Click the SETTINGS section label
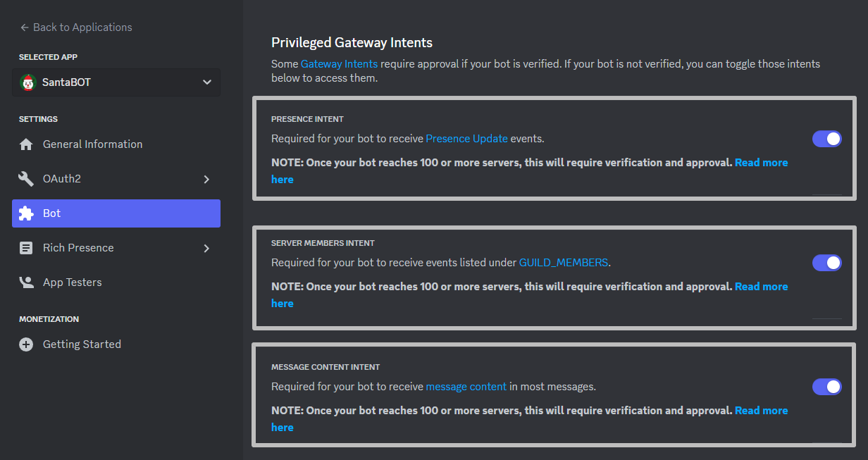Viewport: 868px width, 460px height. [x=38, y=119]
